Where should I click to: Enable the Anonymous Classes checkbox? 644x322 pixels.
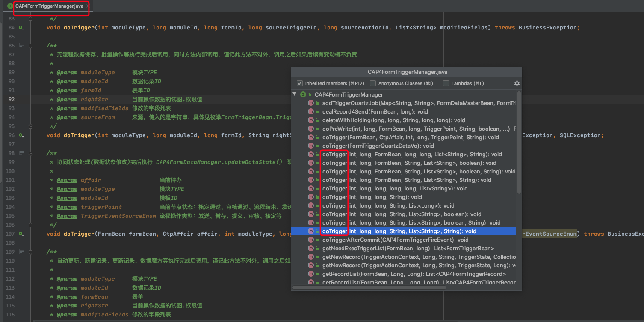tap(373, 83)
